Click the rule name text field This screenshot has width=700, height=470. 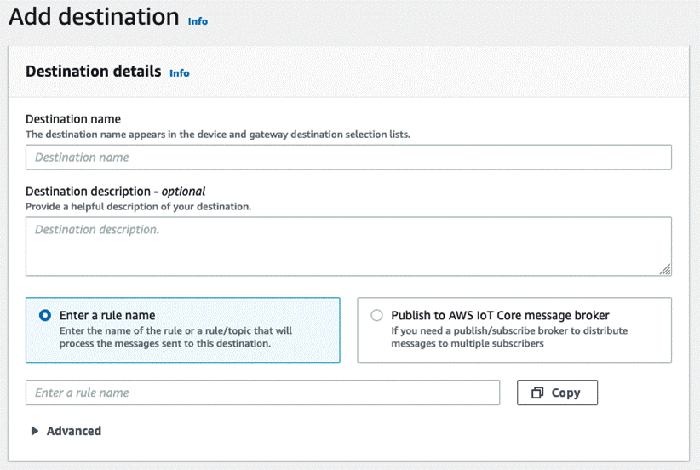(262, 393)
